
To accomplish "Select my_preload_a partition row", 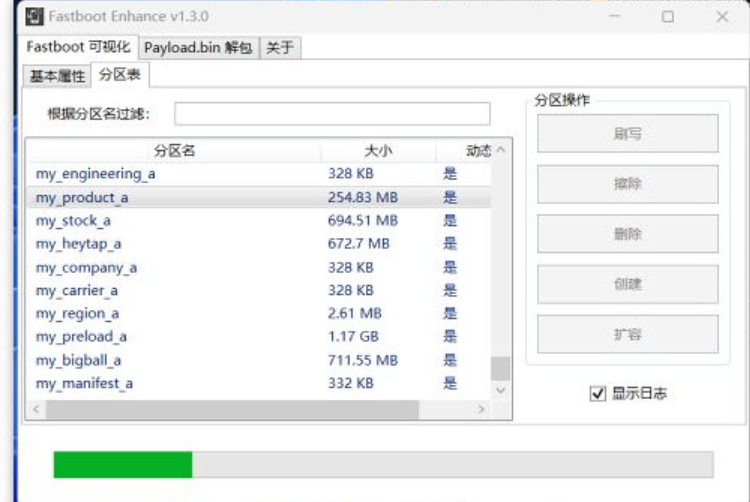I will pos(259,337).
